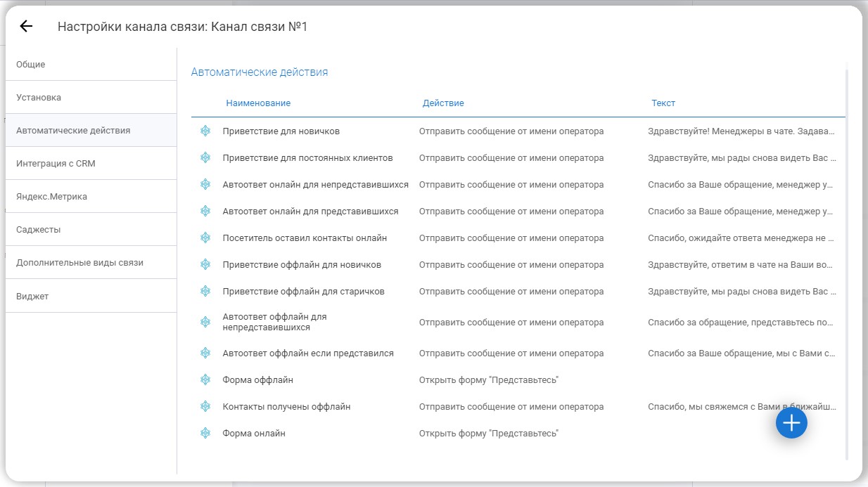Screen dimensions: 868x487
Task: Switch to 'Установка' section
Action: coord(39,98)
